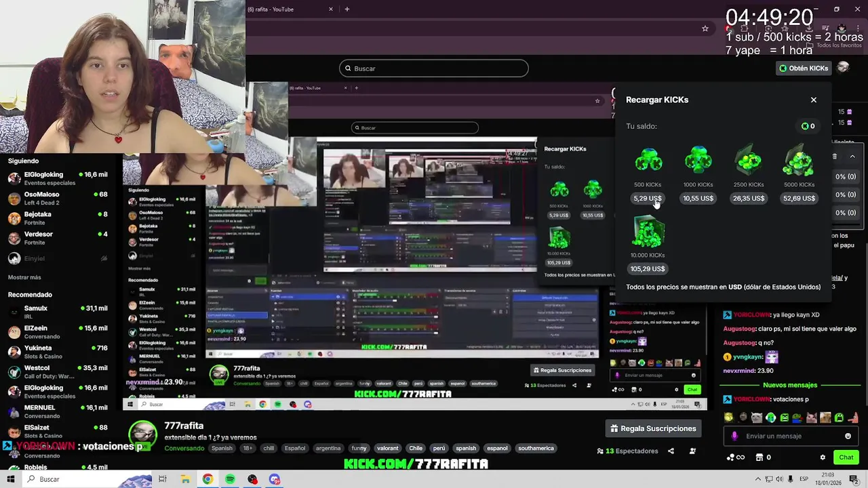Open the Windows Start menu
Image resolution: width=868 pixels, height=488 pixels.
pos(10,479)
